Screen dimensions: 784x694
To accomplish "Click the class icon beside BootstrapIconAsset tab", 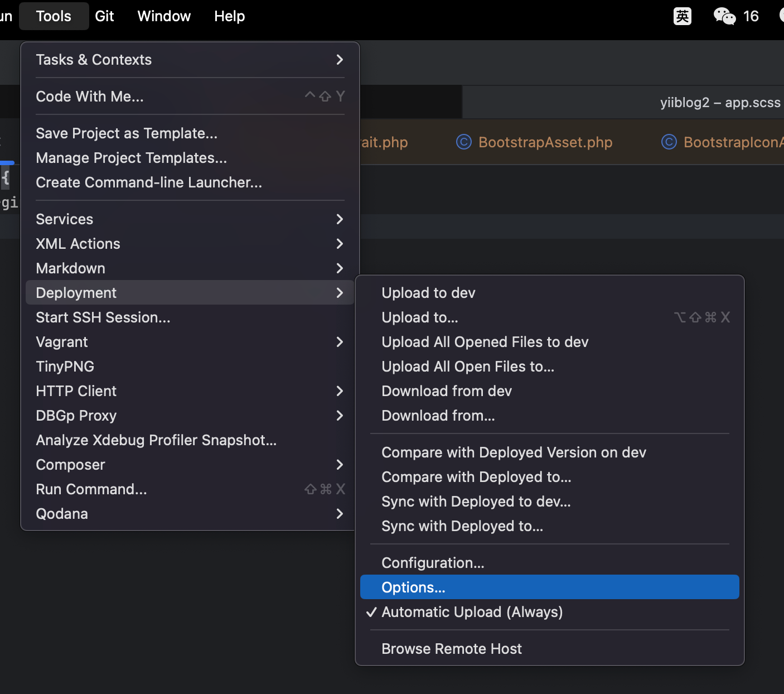I will click(669, 142).
